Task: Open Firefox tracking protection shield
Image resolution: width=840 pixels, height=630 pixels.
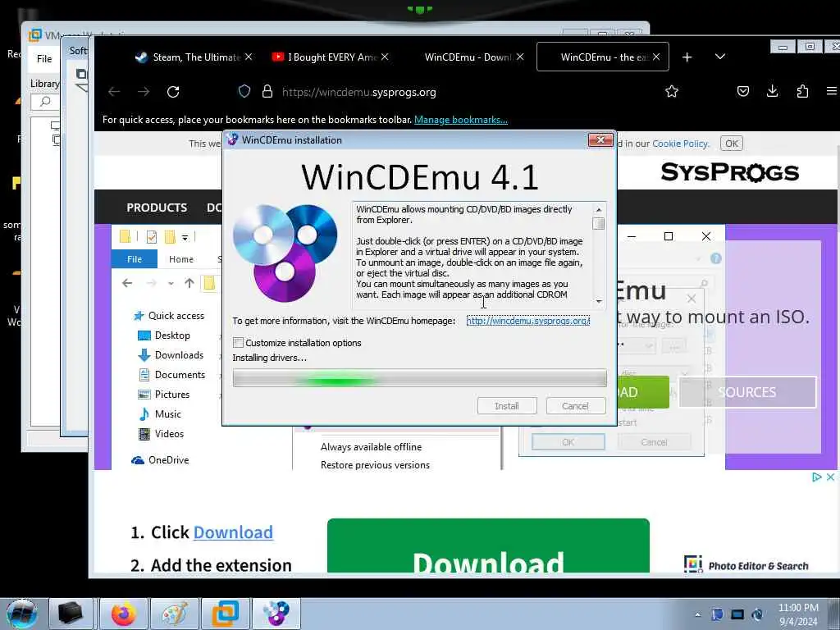Action: 244,92
